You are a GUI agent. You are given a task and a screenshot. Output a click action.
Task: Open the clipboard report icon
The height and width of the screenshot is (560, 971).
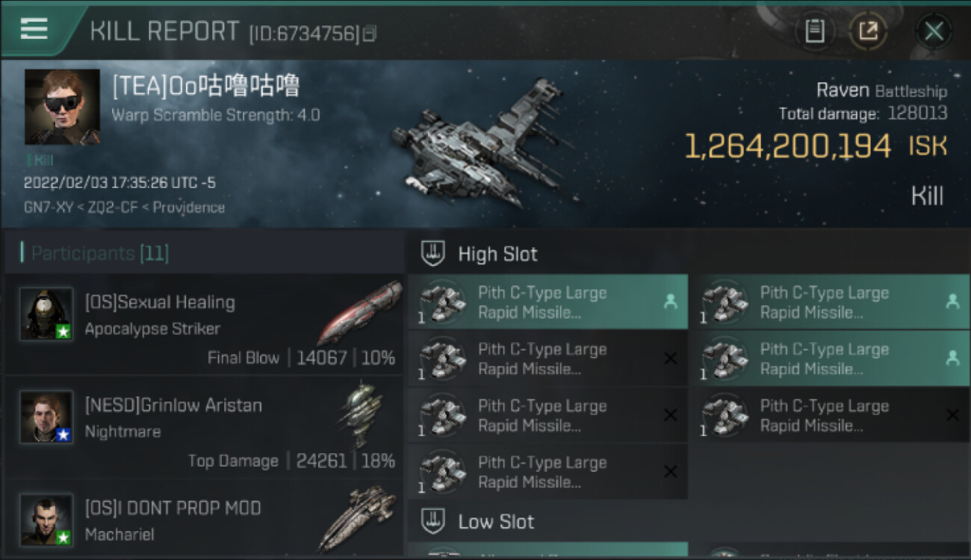[814, 31]
